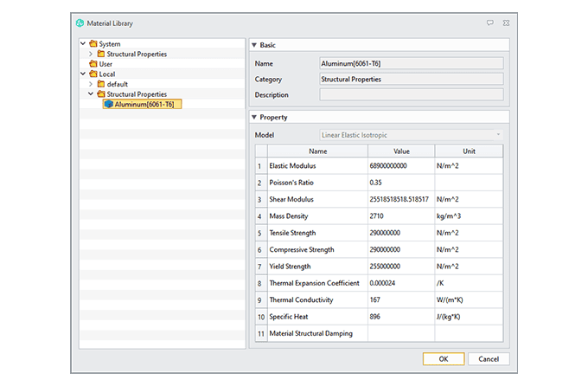Click the Local folder icon

click(x=93, y=74)
